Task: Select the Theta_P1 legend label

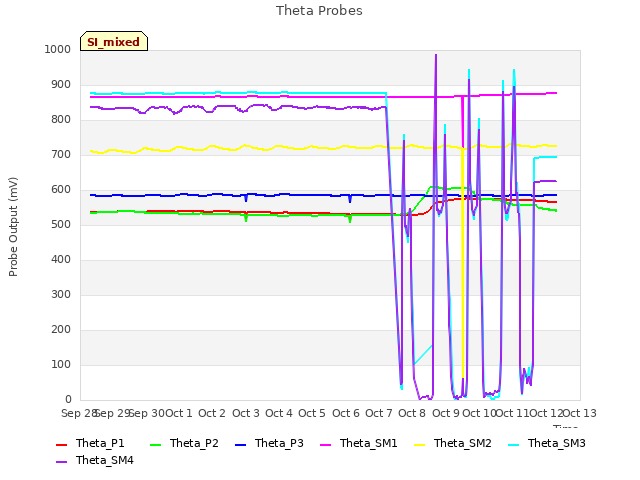Action: coord(100,443)
